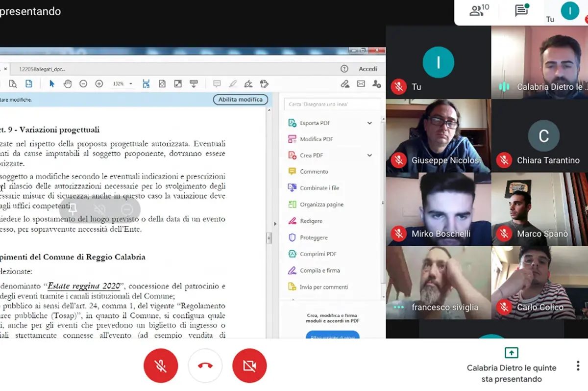Expand the Esporta PDF options
Viewport: 588px width, 391px height.
(x=369, y=123)
